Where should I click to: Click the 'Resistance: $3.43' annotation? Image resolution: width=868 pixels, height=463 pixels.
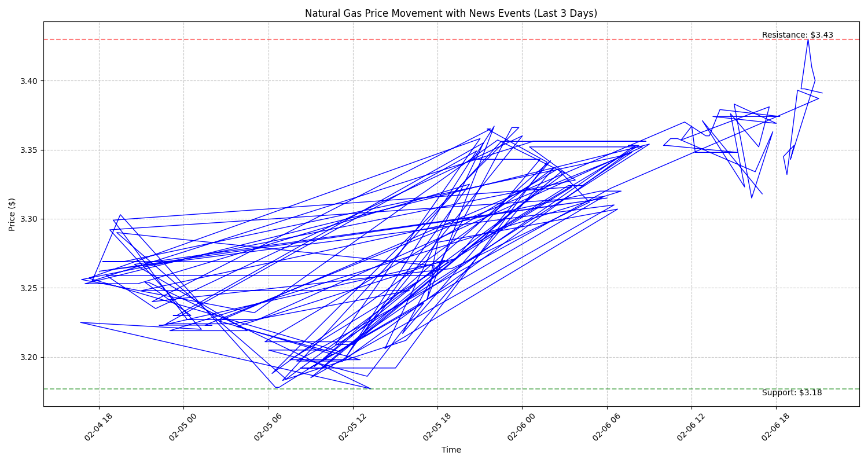pyautogui.click(x=797, y=35)
